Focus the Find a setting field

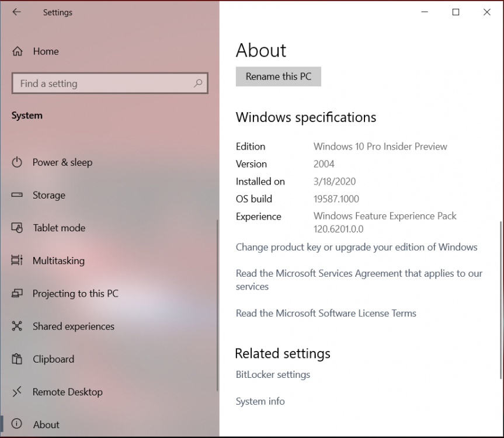tap(110, 84)
